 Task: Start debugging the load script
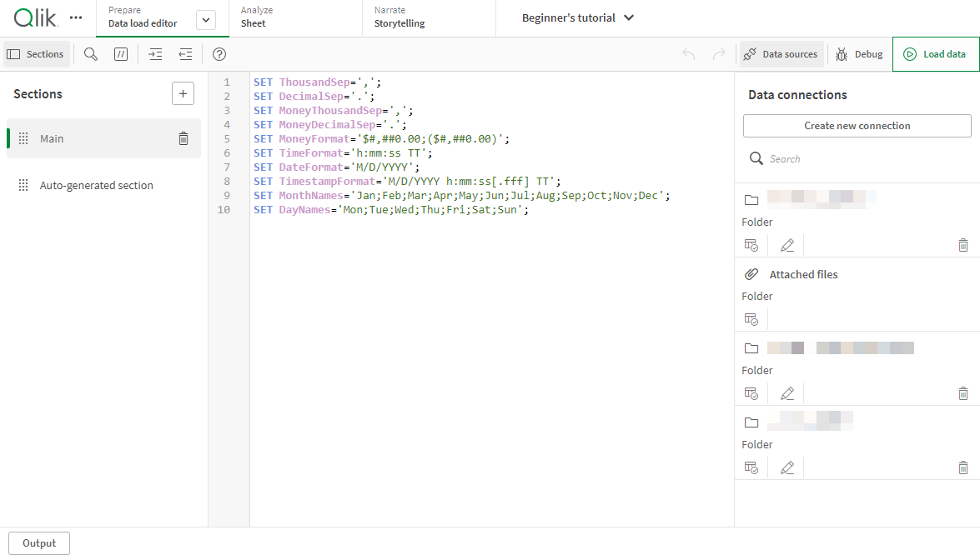click(x=858, y=53)
